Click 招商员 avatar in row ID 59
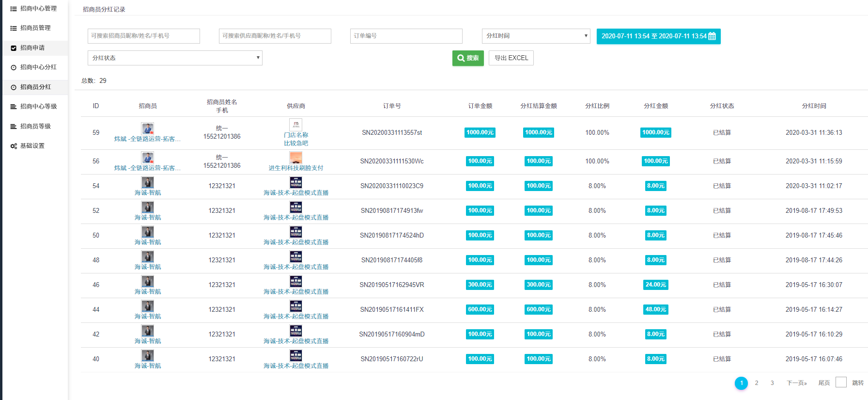Screen dimensions: 868x400 148,128
